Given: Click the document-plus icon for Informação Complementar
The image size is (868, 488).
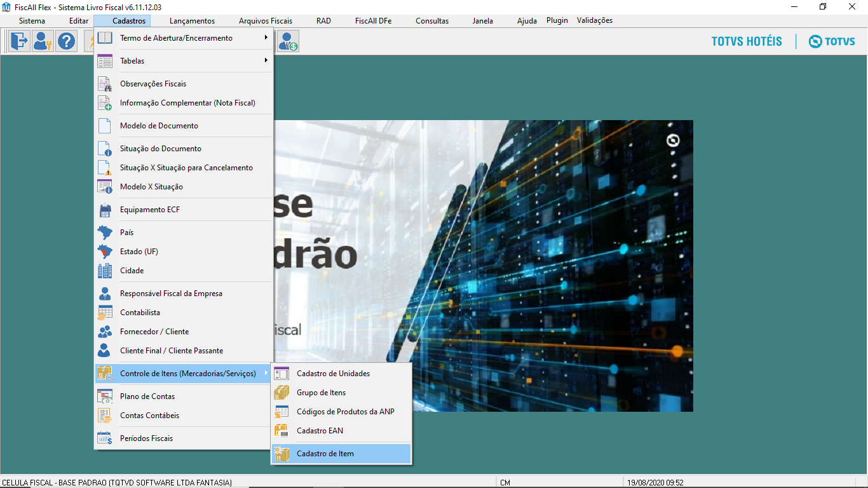Looking at the screenshot, I should pyautogui.click(x=105, y=103).
